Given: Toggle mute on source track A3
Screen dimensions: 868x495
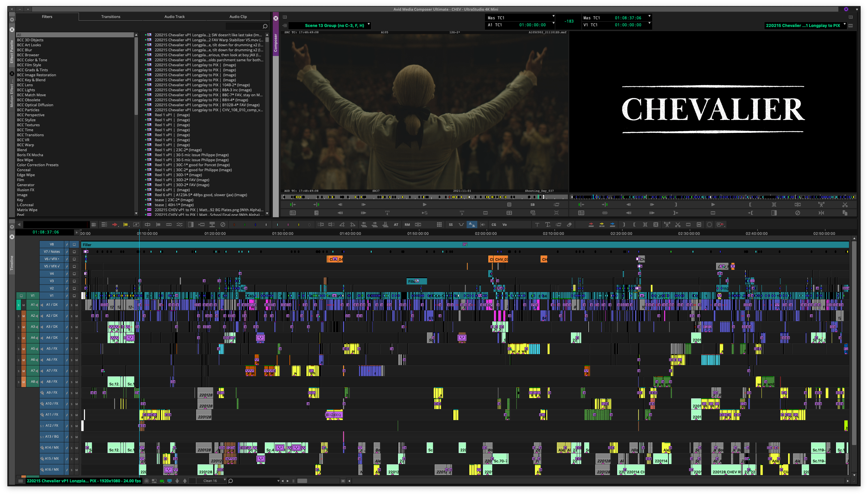Looking at the screenshot, I should [24, 327].
